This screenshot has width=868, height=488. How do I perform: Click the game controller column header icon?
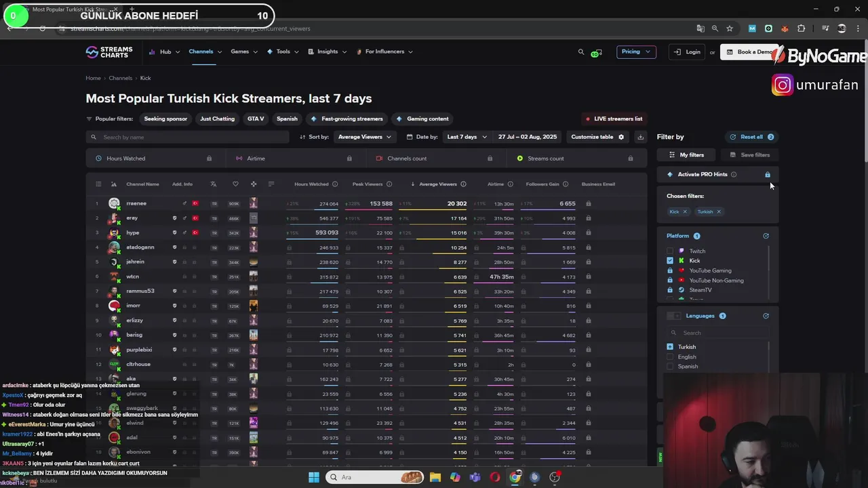point(254,184)
